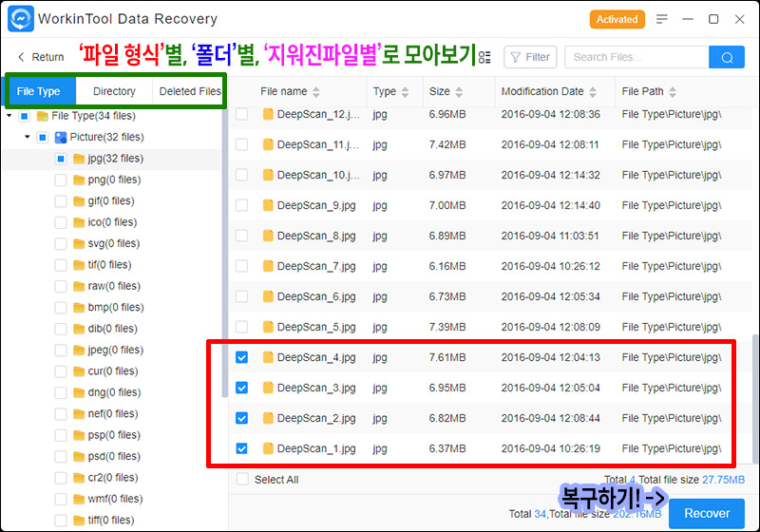Uncheck DeepScan_1.jpg checkbox
The width and height of the screenshot is (760, 532).
click(x=242, y=448)
